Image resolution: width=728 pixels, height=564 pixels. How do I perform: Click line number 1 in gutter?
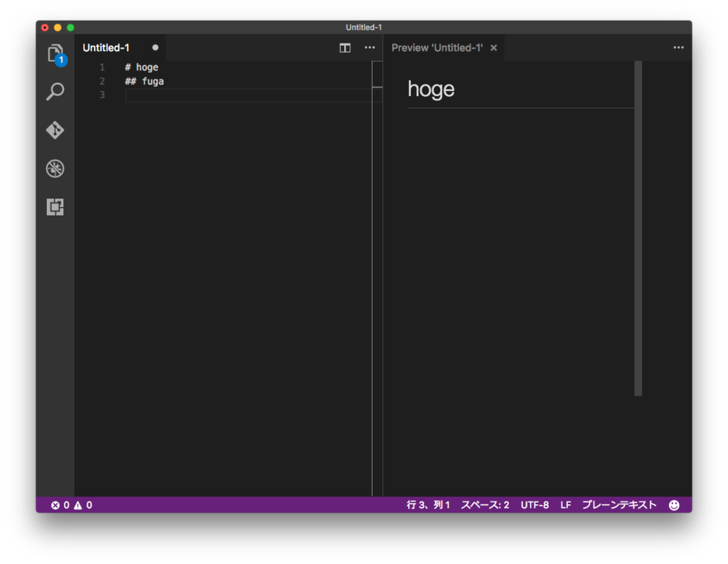[102, 68]
